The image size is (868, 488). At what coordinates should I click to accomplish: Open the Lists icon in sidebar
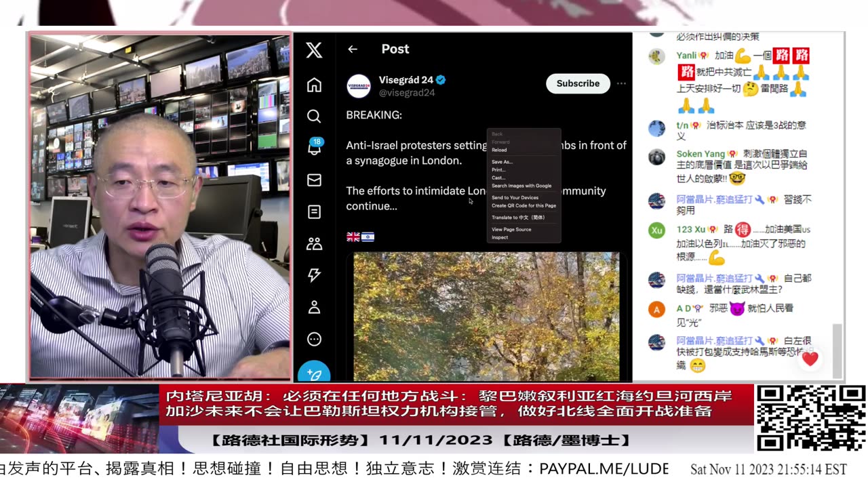pyautogui.click(x=314, y=212)
